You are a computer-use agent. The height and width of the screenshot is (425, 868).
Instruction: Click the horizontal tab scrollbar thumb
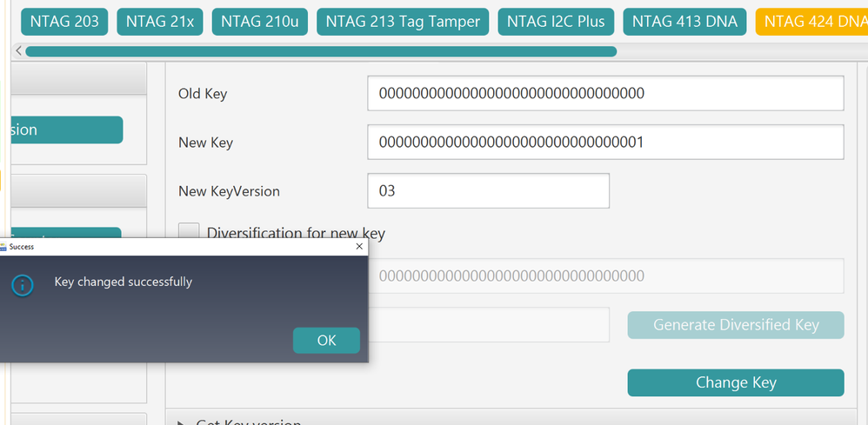point(321,51)
